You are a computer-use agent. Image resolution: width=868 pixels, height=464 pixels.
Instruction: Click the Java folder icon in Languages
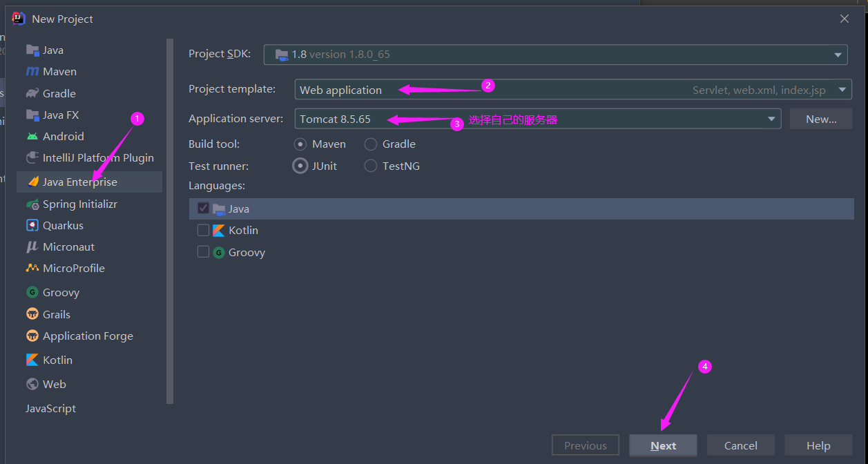tap(219, 209)
